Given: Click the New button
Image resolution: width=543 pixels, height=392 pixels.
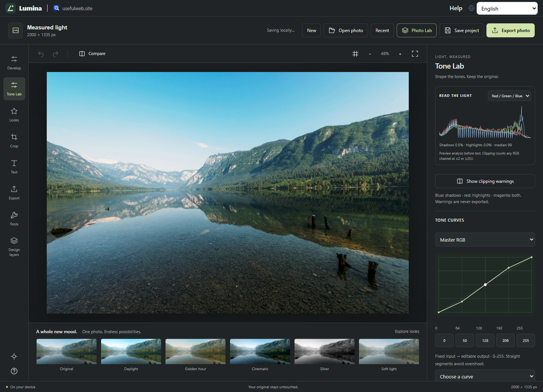Looking at the screenshot, I should click(x=311, y=31).
